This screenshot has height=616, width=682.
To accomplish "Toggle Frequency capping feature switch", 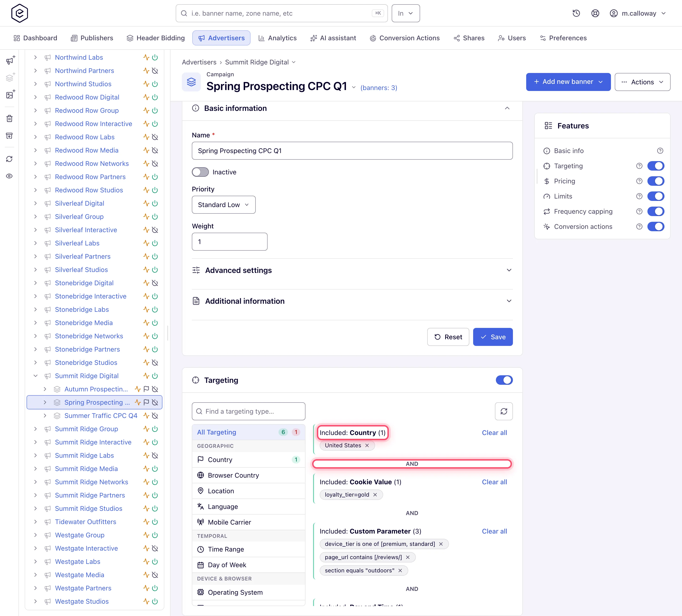I will [x=656, y=212].
